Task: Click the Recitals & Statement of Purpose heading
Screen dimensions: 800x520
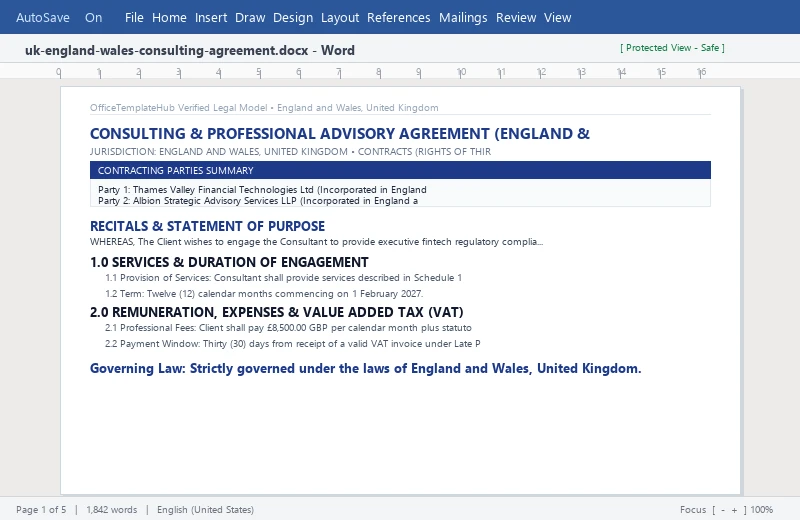Action: pos(207,226)
